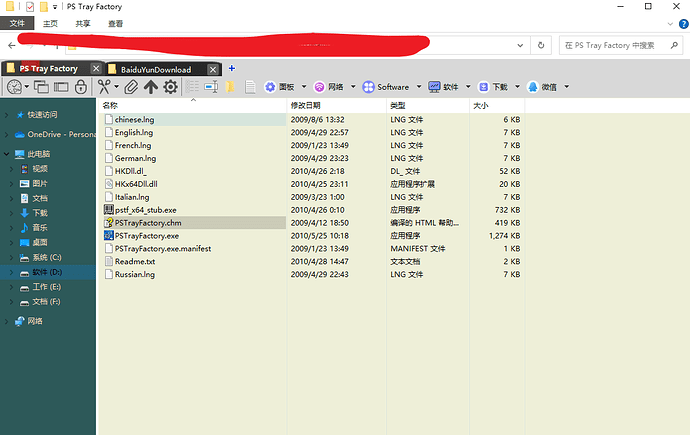Click the padlock lock icon
This screenshot has width=690, height=435.
(x=81, y=87)
